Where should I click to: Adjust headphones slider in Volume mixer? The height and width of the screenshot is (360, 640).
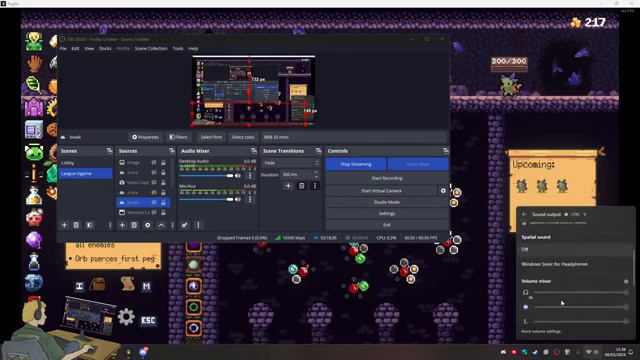pos(580,292)
